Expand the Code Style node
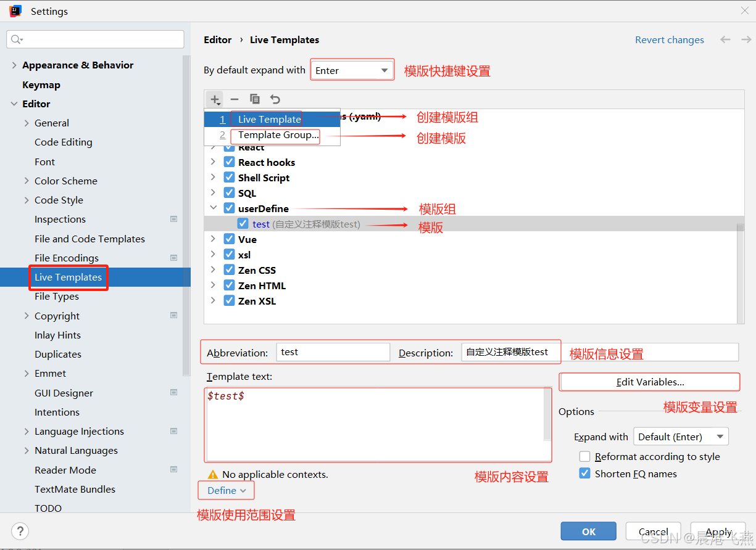 point(27,200)
